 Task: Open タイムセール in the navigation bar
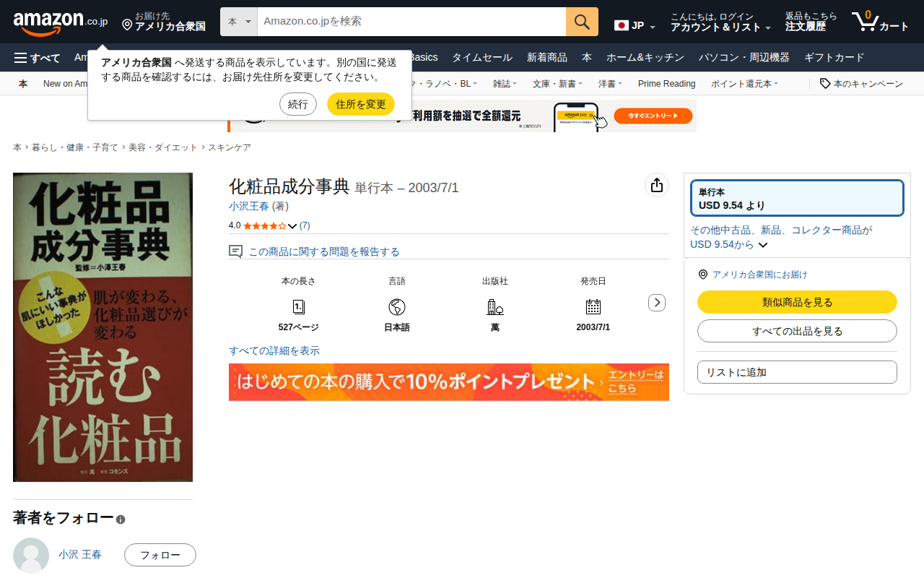pos(482,58)
